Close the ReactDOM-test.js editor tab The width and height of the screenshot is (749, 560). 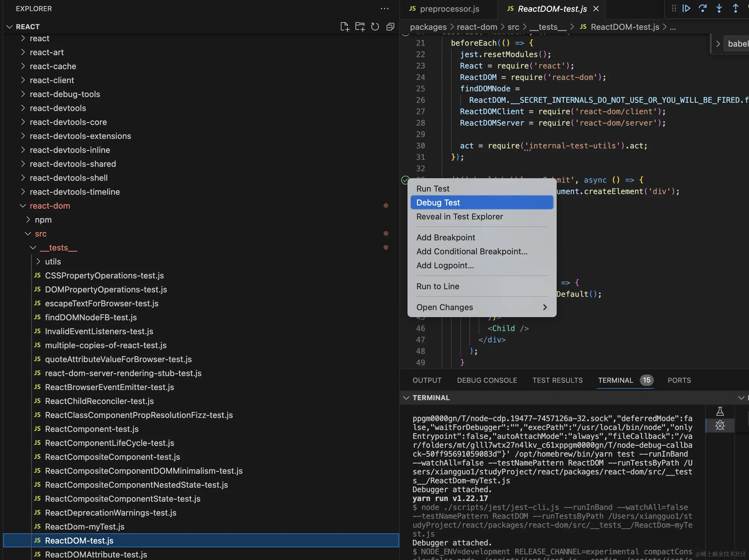tap(596, 9)
